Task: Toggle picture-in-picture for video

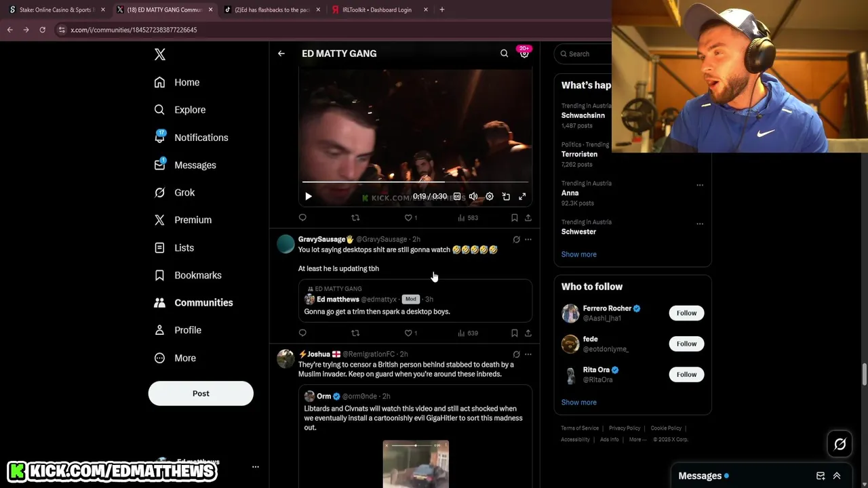Action: 506,197
